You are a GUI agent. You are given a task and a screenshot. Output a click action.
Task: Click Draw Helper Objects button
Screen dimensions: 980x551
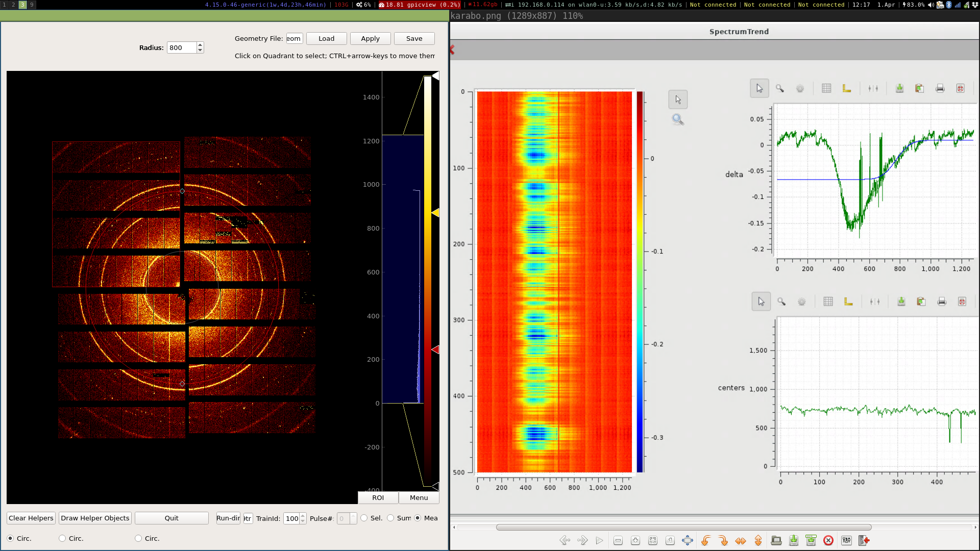(x=95, y=518)
